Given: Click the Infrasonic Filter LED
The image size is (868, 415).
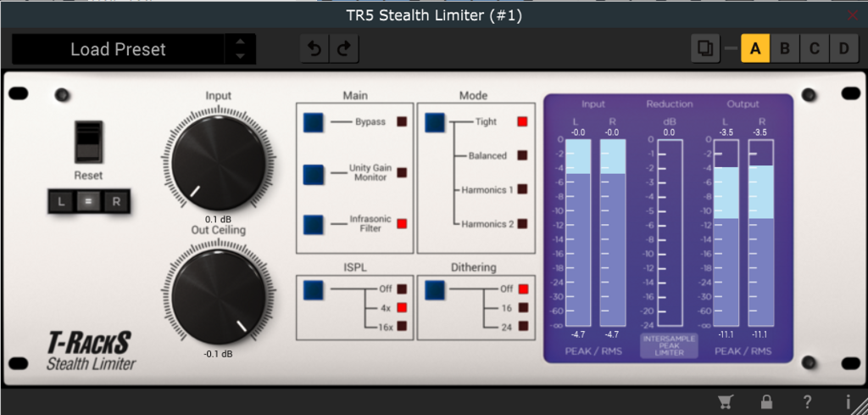Looking at the screenshot, I should (x=402, y=224).
